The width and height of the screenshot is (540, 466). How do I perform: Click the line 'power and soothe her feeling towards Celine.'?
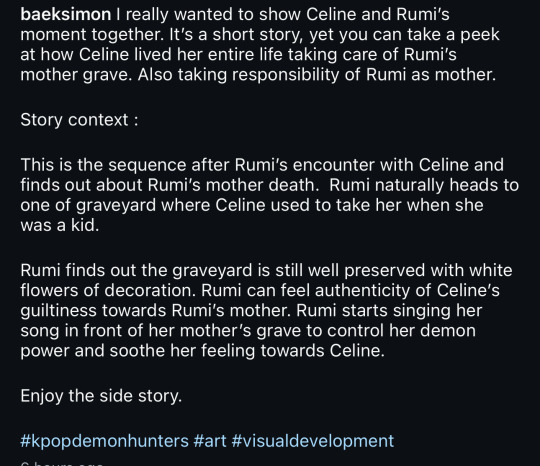[x=202, y=351]
